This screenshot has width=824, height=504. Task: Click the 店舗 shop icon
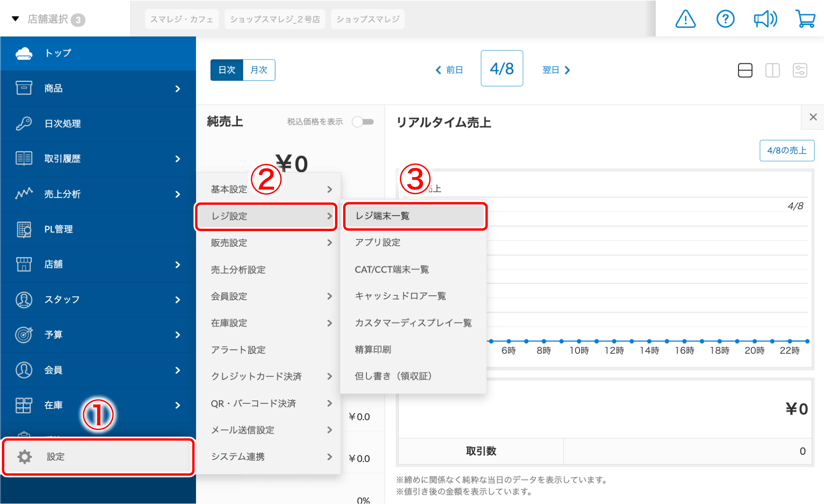click(x=24, y=264)
